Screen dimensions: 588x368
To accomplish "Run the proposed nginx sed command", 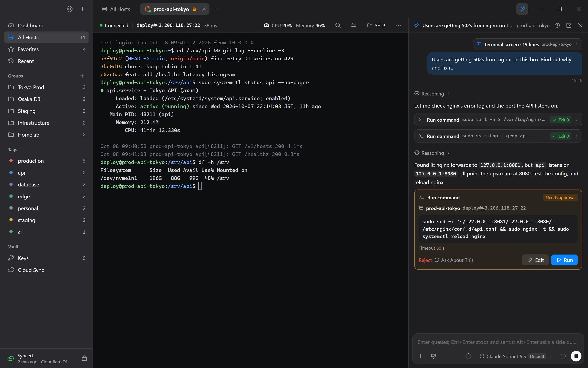I will click(564, 260).
